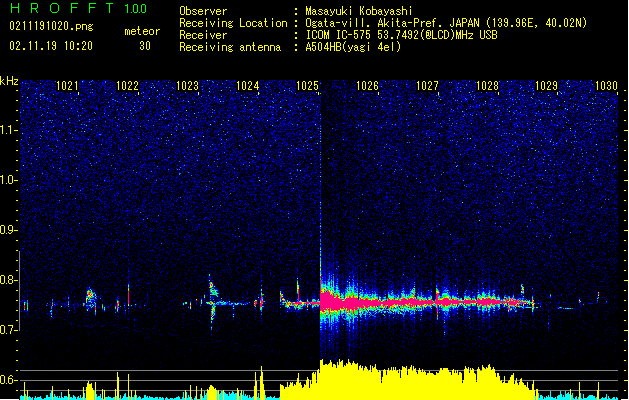The height and width of the screenshot is (400, 629).
Task: Click the version number 1.0.0
Action: [136, 9]
